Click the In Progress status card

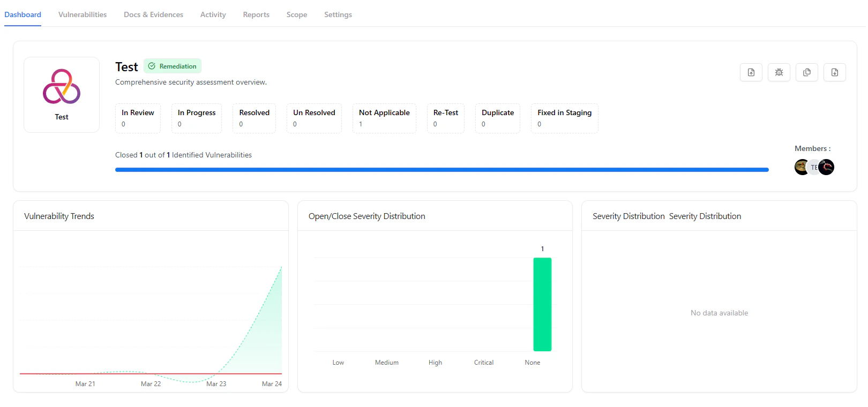pyautogui.click(x=197, y=118)
